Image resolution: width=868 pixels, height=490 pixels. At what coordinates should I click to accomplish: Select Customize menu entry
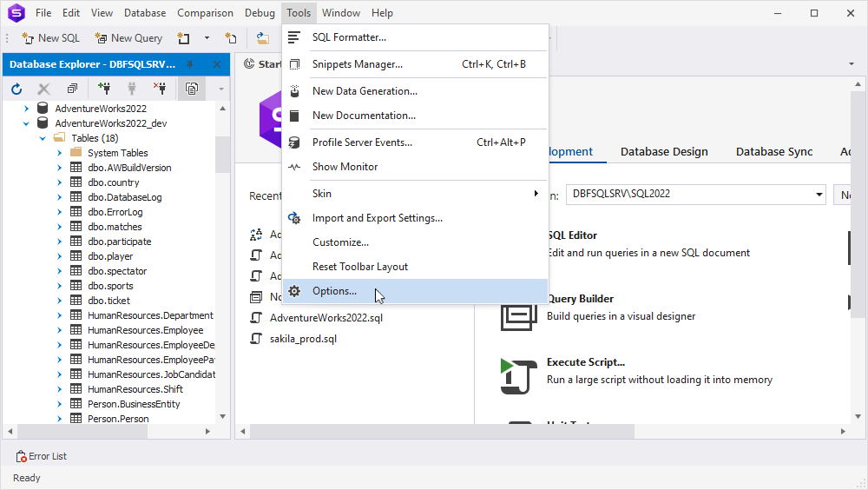pos(415,242)
